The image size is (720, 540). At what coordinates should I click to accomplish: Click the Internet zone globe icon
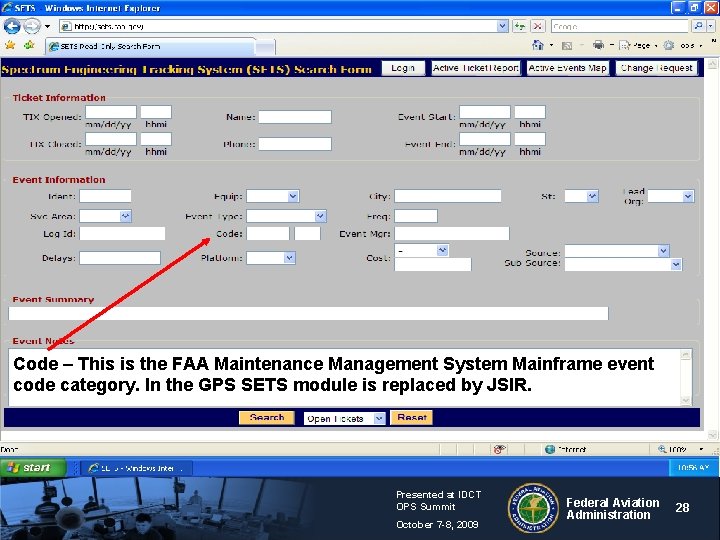pos(550,449)
